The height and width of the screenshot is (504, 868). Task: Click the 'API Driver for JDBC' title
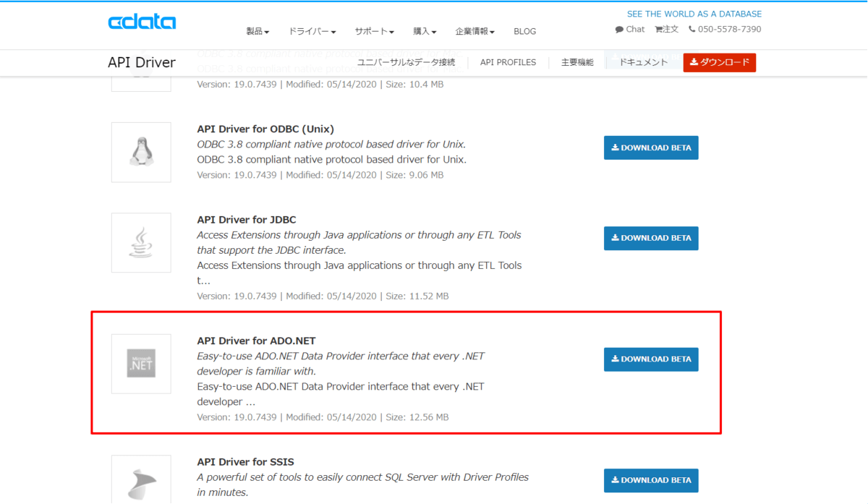[247, 220]
